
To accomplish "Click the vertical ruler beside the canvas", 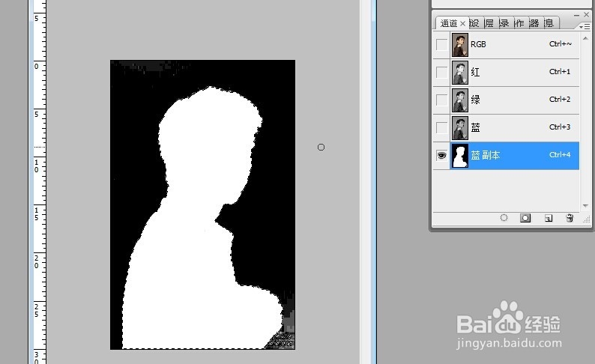I will pyautogui.click(x=40, y=182).
